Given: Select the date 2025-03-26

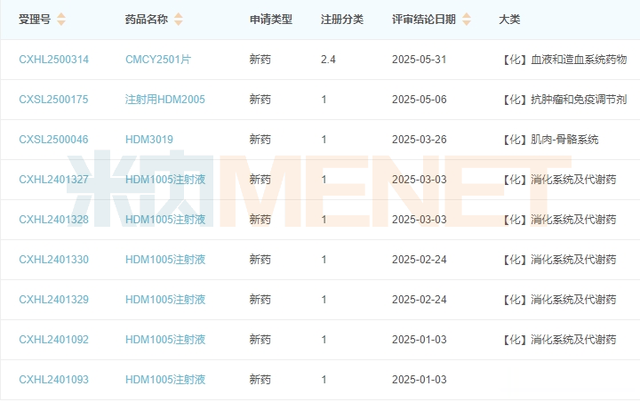Looking at the screenshot, I should (x=419, y=140).
